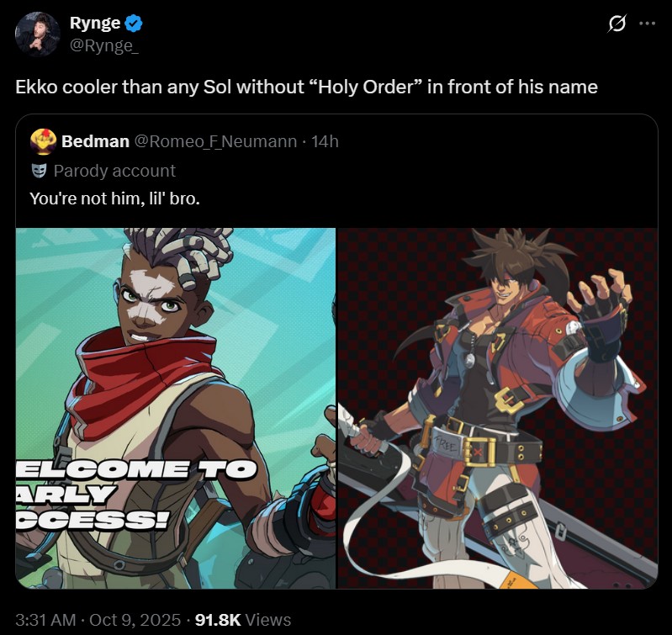
Task: Open the three-dot more options menu
Action: click(x=647, y=24)
